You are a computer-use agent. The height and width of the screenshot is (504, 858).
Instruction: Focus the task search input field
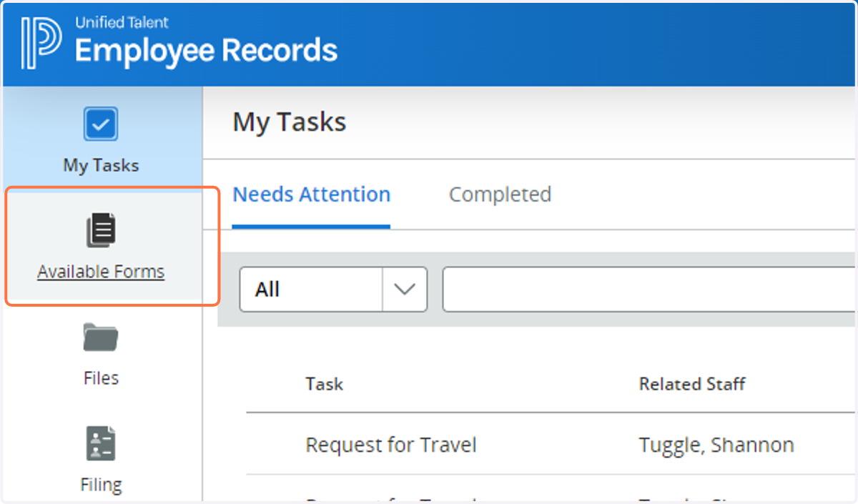649,290
